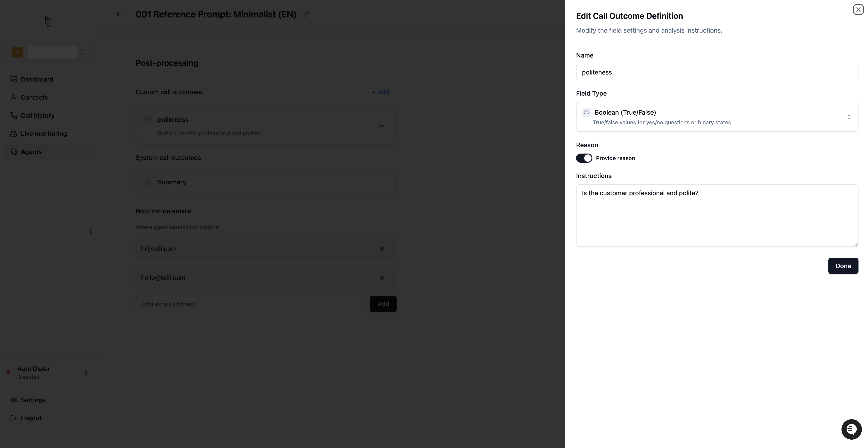Click + Add for custom call outcomes
The height and width of the screenshot is (448, 868).
point(380,92)
